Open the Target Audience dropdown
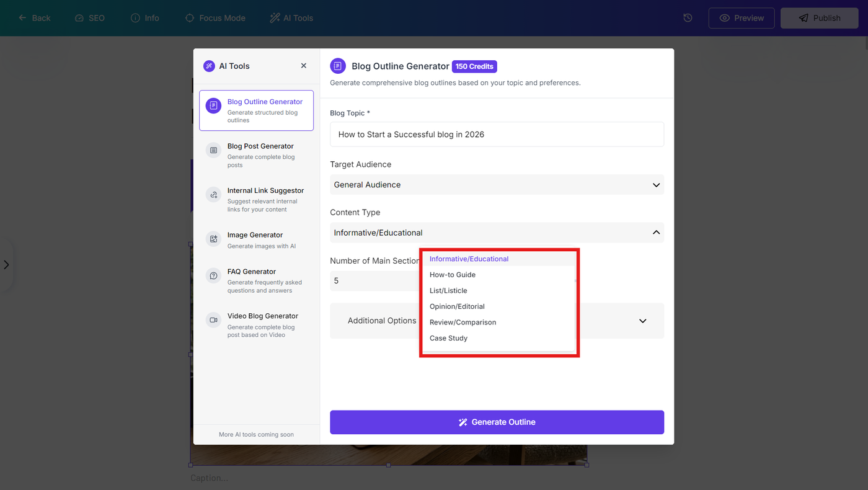Image resolution: width=868 pixels, height=490 pixels. point(497,185)
